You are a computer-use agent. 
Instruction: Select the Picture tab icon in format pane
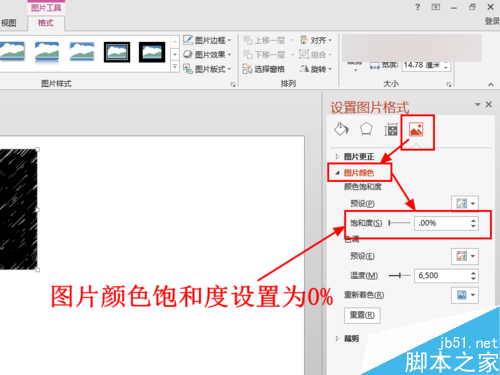(416, 129)
